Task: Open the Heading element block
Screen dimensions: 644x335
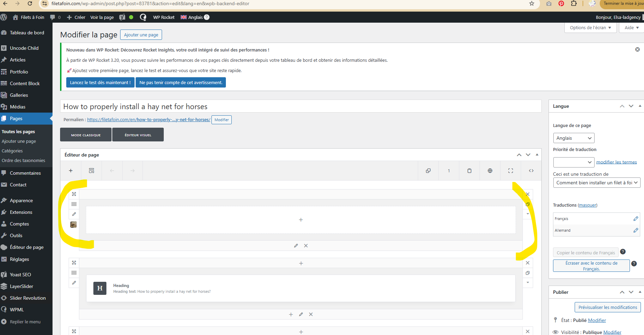Action: point(301,288)
